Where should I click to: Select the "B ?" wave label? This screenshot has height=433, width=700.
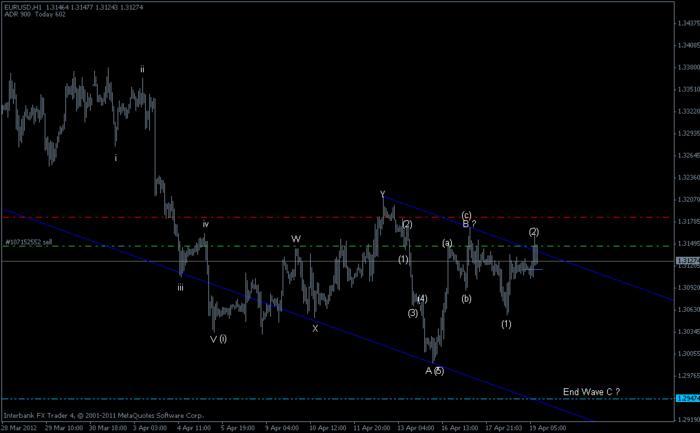click(467, 224)
